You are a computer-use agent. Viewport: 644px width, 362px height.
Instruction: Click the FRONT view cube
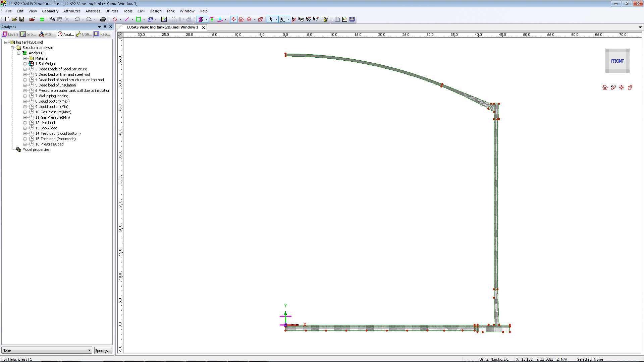(x=617, y=61)
